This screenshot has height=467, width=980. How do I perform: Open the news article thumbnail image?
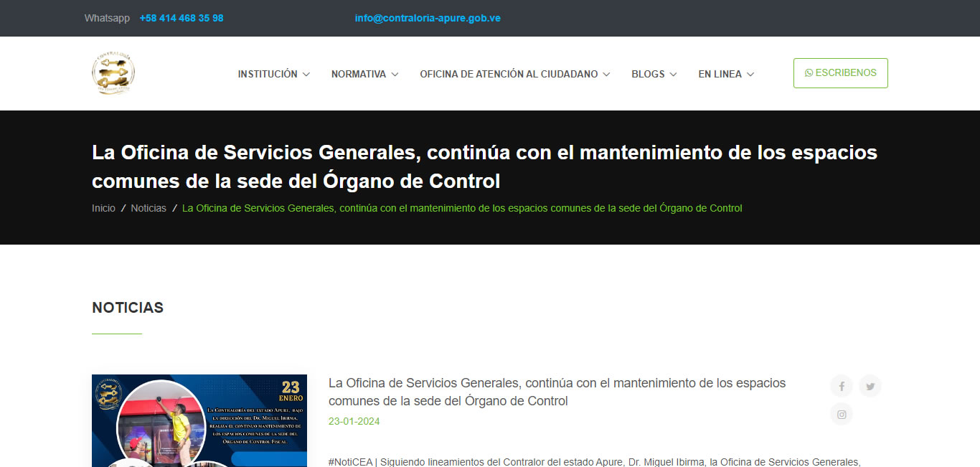coord(199,420)
